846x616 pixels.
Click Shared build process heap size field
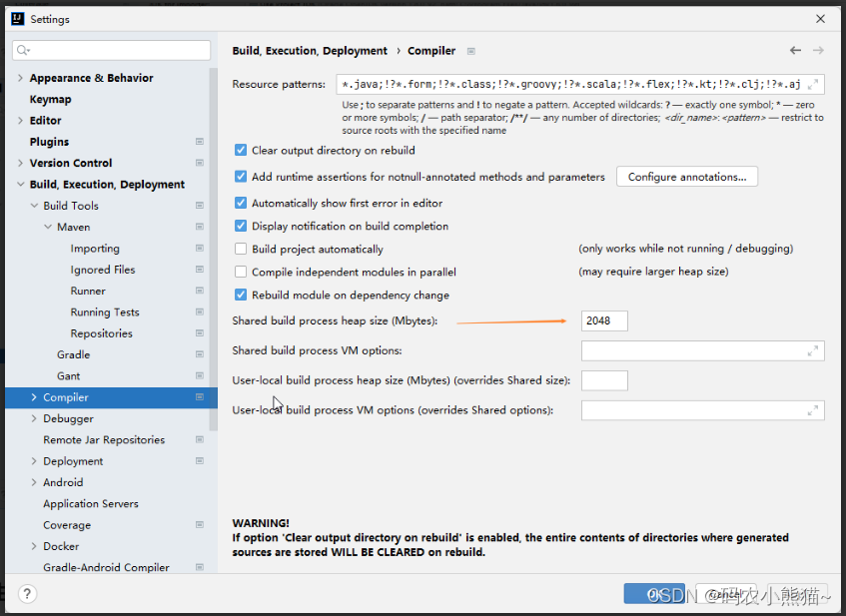tap(604, 320)
